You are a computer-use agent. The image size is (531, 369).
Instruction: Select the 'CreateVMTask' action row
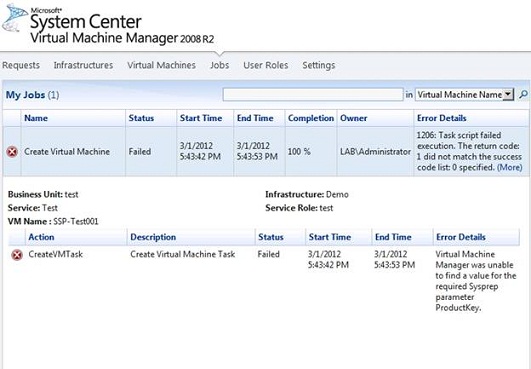point(56,254)
